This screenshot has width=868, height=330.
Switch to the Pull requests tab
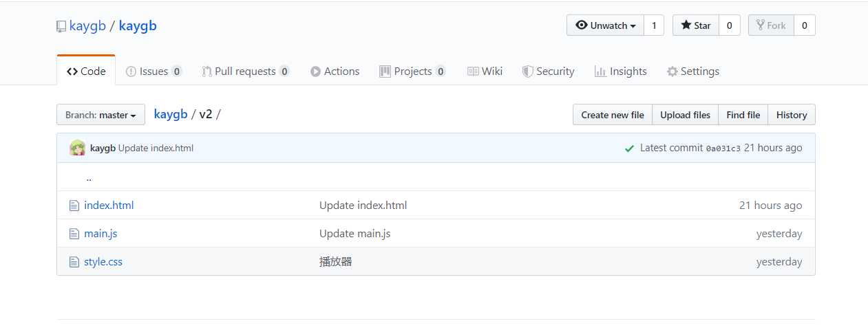[x=245, y=71]
